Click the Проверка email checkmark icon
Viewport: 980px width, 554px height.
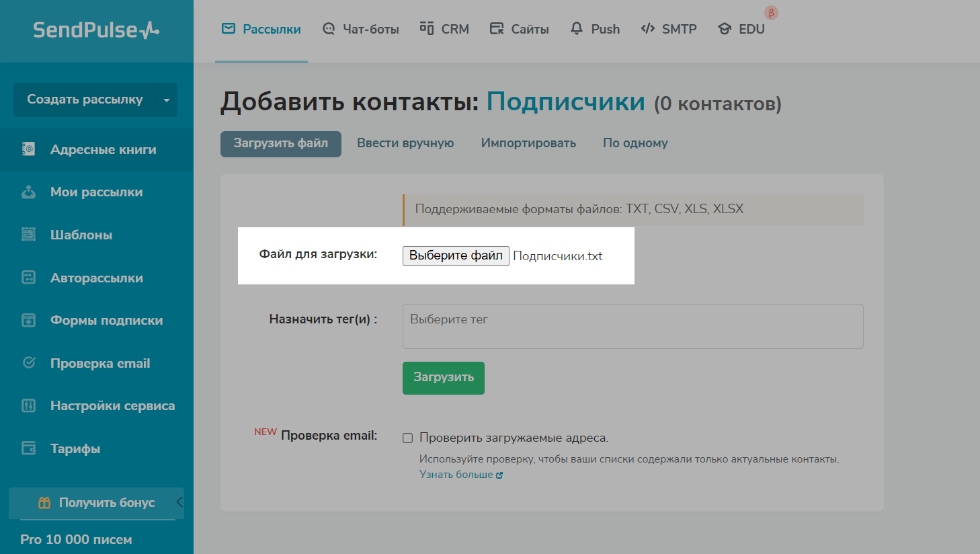(x=28, y=363)
